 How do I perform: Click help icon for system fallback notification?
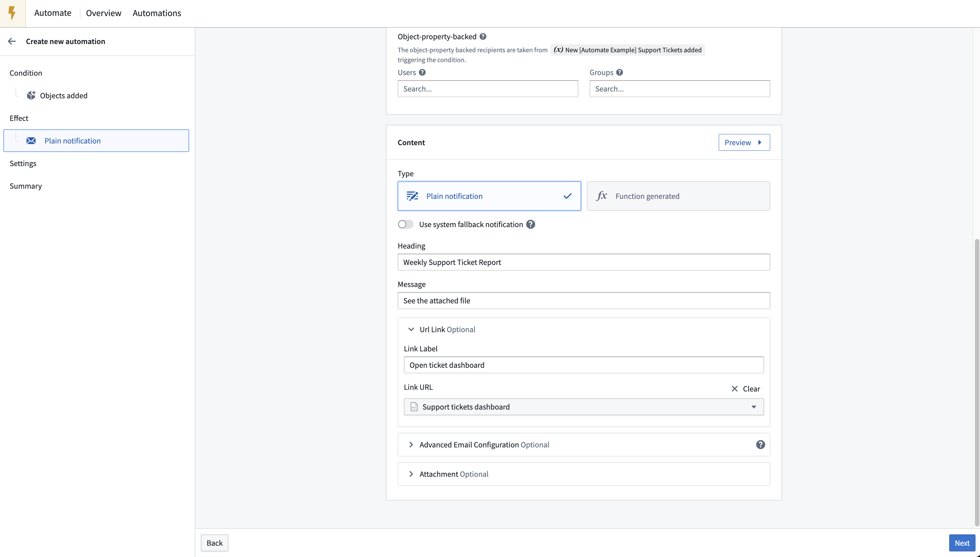click(x=531, y=225)
